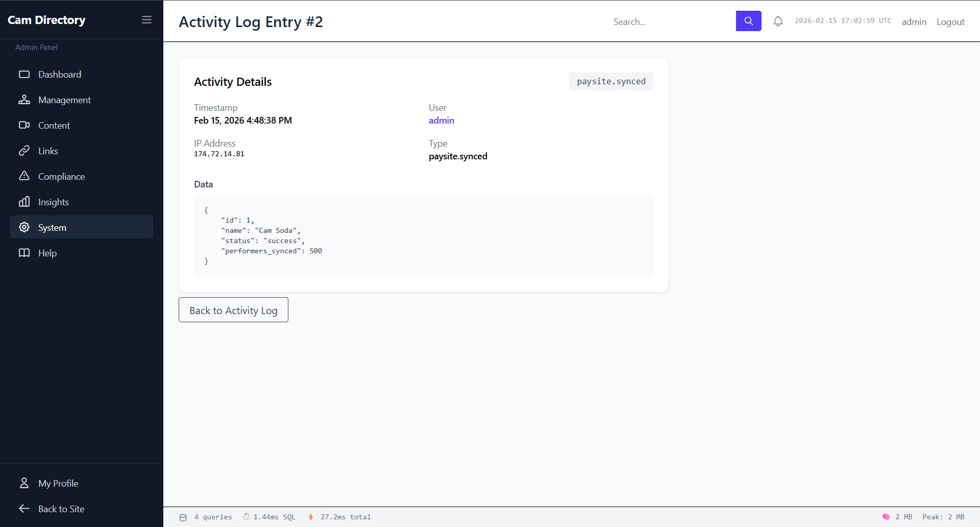Click the Management users icon
The width and height of the screenshot is (980, 527).
(x=24, y=100)
